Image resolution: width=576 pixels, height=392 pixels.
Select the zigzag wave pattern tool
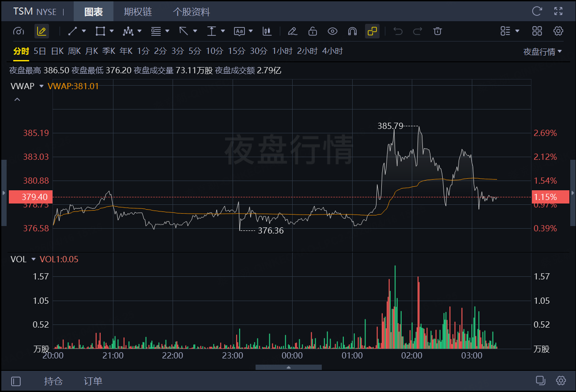[x=128, y=31]
